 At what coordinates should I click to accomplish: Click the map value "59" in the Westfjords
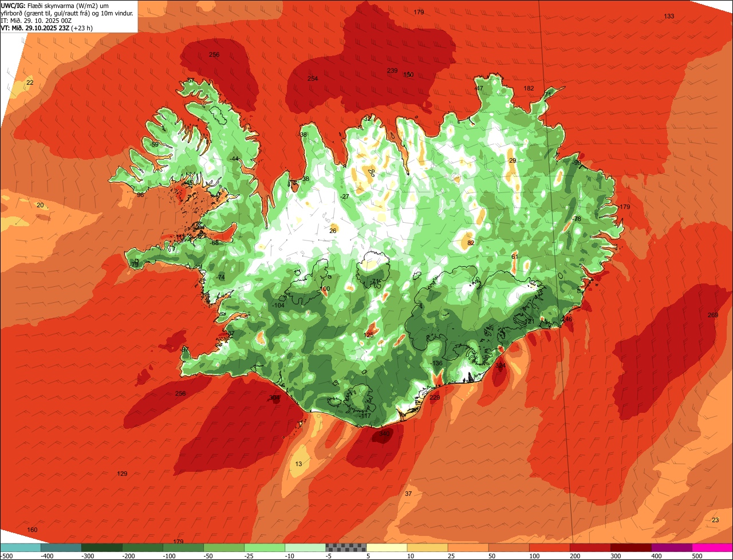click(x=155, y=145)
